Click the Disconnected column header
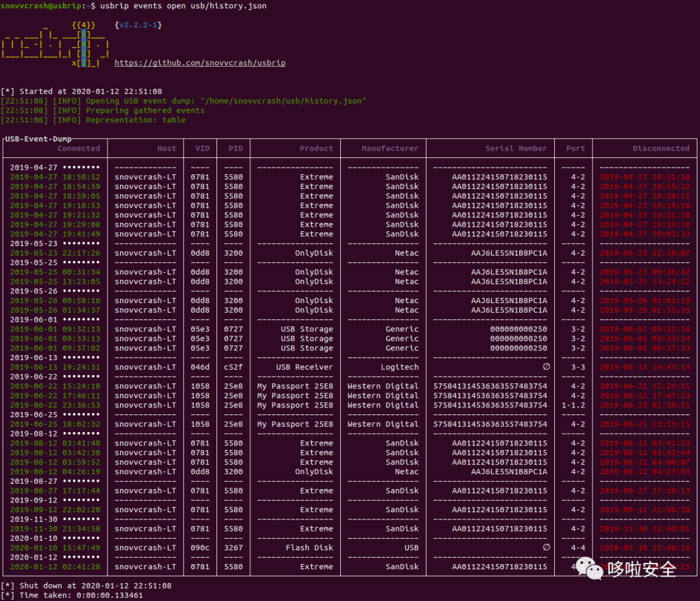This screenshot has width=700, height=601. [660, 148]
